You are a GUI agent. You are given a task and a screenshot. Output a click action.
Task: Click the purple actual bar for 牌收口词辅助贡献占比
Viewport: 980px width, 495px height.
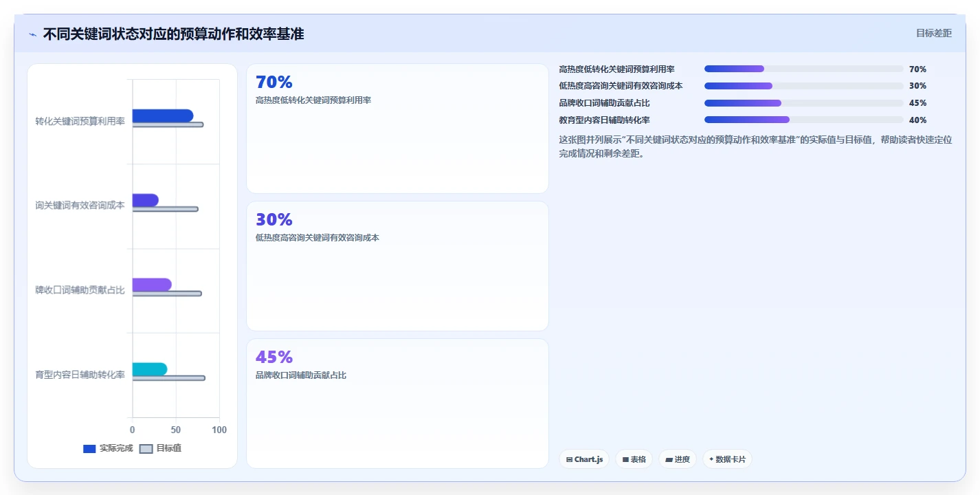(x=152, y=285)
